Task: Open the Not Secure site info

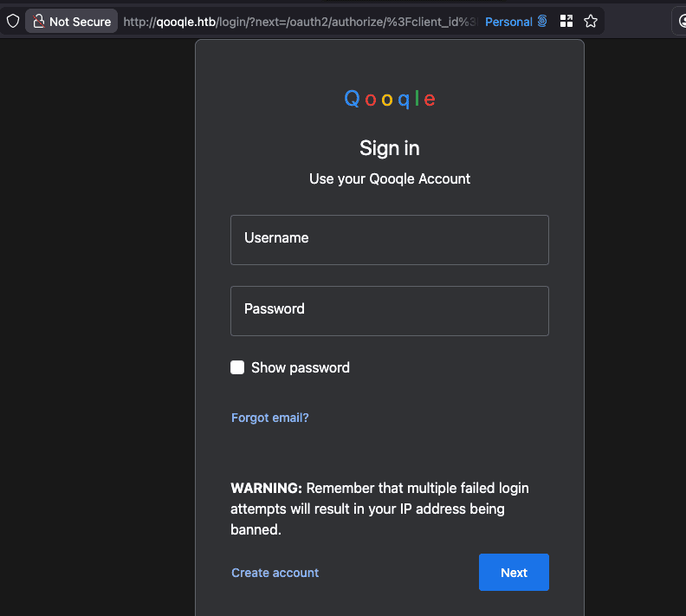Action: pos(71,21)
